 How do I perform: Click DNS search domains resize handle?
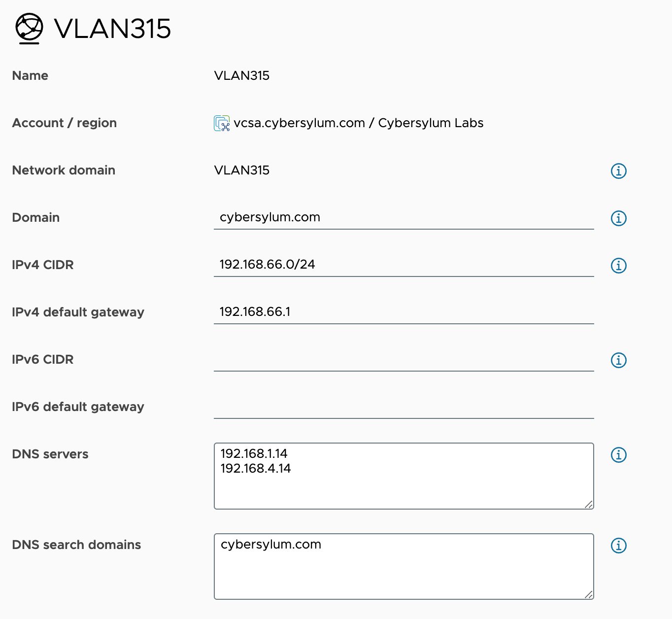[x=589, y=595]
